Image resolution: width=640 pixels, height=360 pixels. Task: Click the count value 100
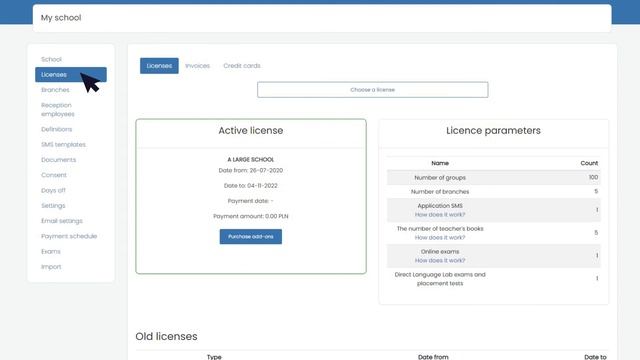point(593,178)
